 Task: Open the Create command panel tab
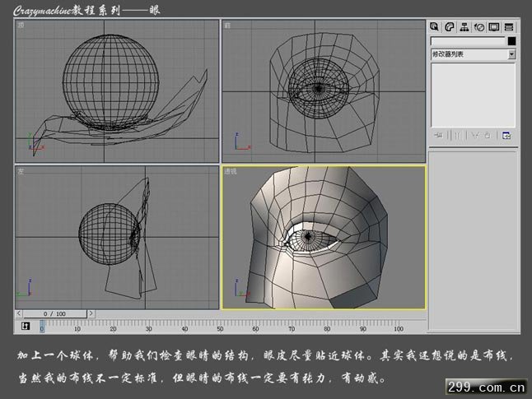[x=434, y=27]
